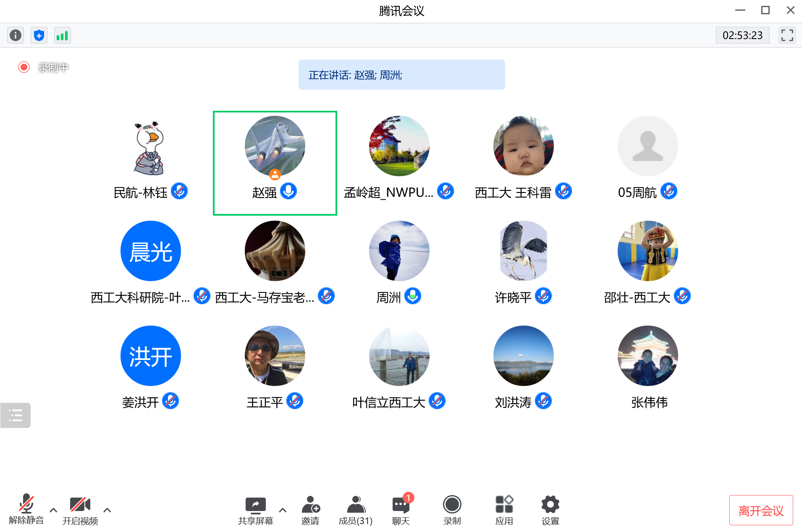Select 王正平's avatar with hat
This screenshot has height=532, width=802.
pyautogui.click(x=275, y=356)
